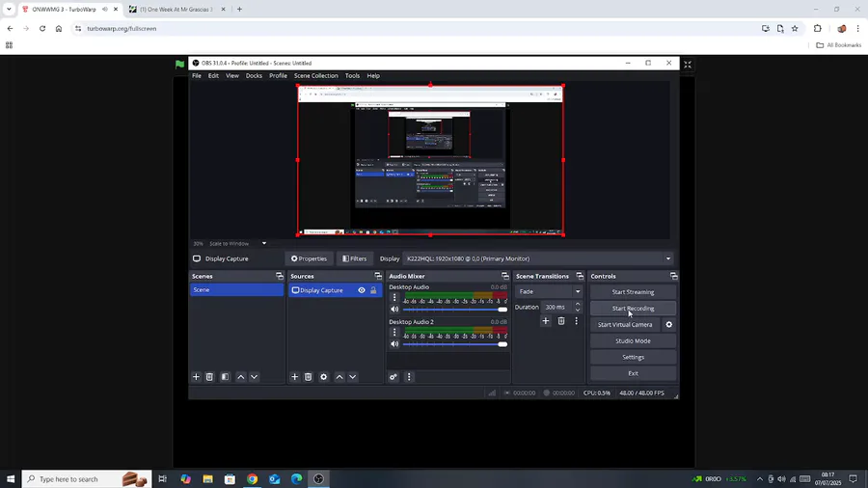868x488 pixels.
Task: Open transition properties three-dot menu
Action: point(577,321)
